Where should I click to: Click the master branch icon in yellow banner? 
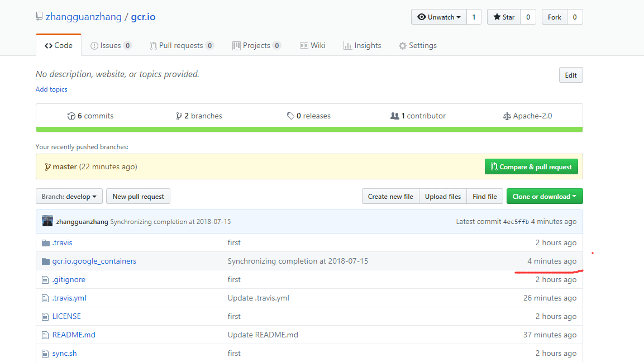point(47,167)
